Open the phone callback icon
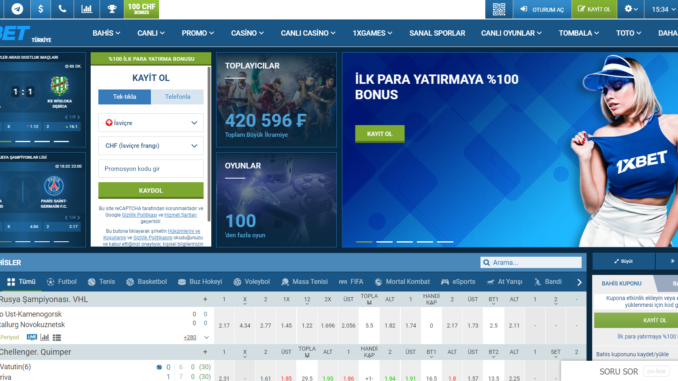This screenshot has height=381, width=678. click(x=62, y=9)
